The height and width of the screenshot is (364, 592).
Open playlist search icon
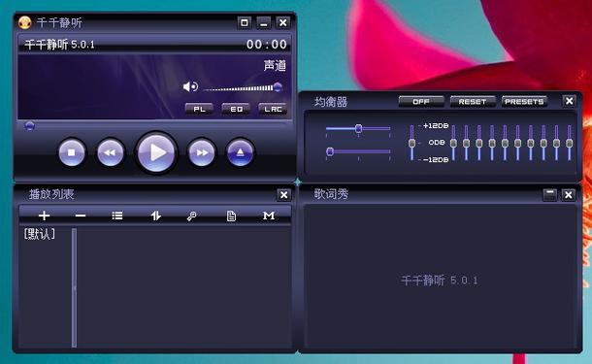(x=192, y=215)
